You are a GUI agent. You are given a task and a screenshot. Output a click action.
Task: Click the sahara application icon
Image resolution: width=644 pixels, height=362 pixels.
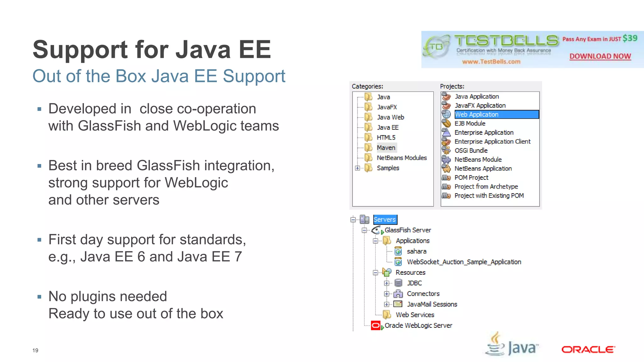pyautogui.click(x=398, y=251)
